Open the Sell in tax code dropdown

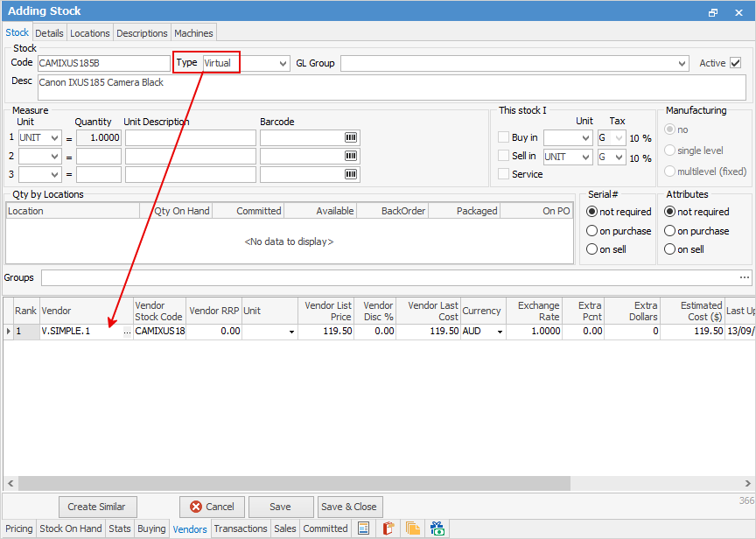pos(619,157)
